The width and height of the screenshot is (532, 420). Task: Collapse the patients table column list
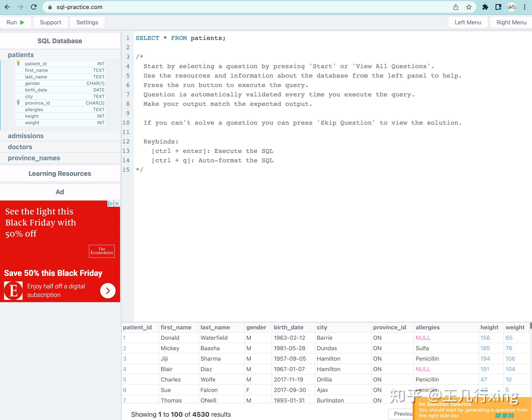(21, 55)
